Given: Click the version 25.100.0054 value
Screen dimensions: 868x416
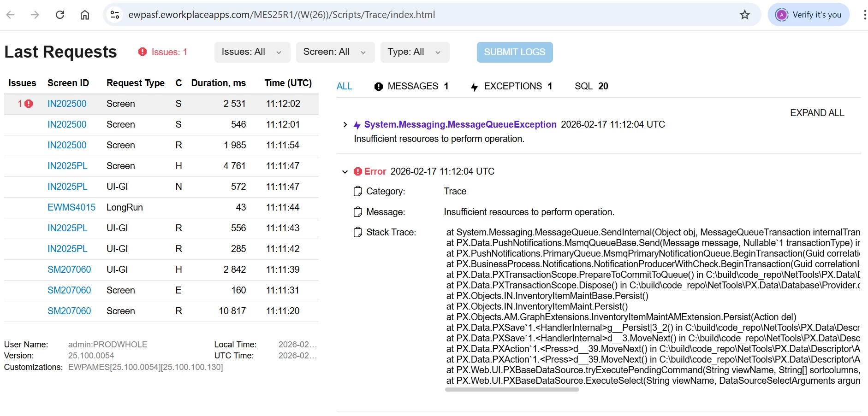Looking at the screenshot, I should click(91, 356).
